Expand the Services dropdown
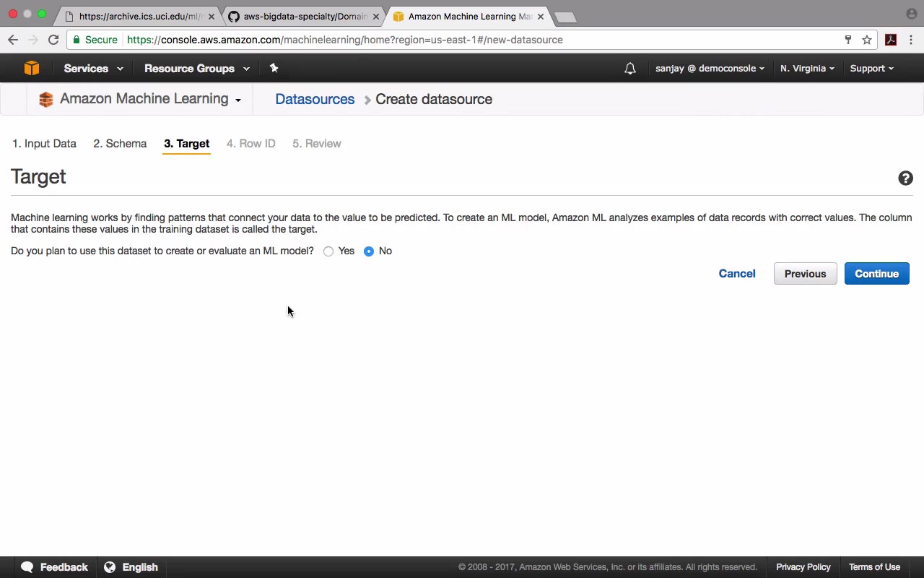 pos(93,69)
